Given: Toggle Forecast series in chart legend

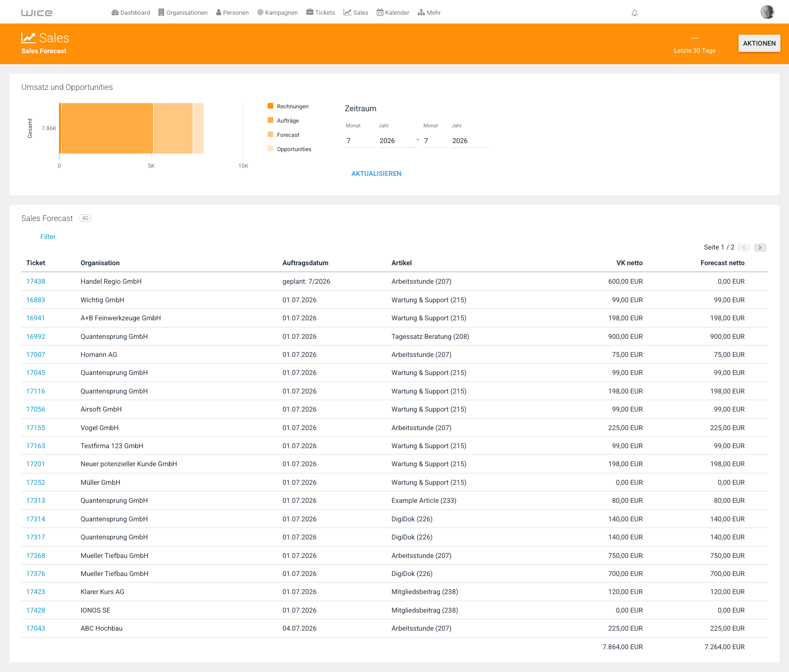Looking at the screenshot, I should click(283, 135).
